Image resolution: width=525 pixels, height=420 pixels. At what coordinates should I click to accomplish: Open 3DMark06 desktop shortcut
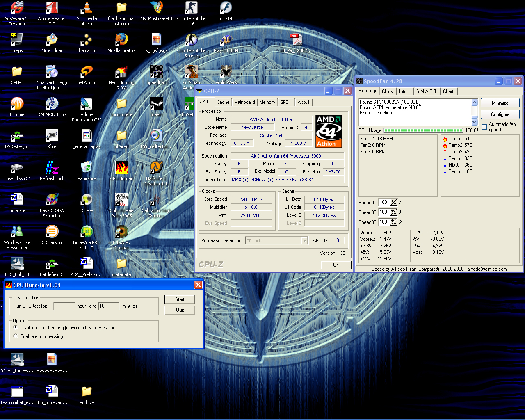[52, 235]
